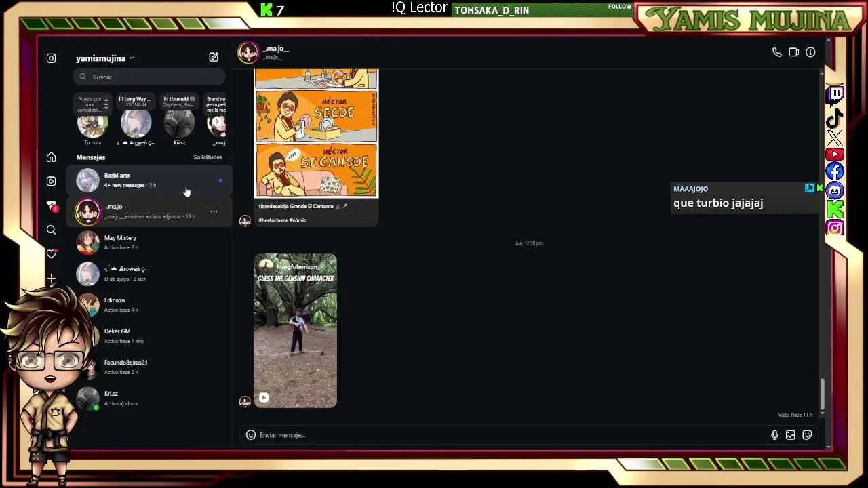
Task: Go to the Home feed icon
Action: click(x=52, y=157)
